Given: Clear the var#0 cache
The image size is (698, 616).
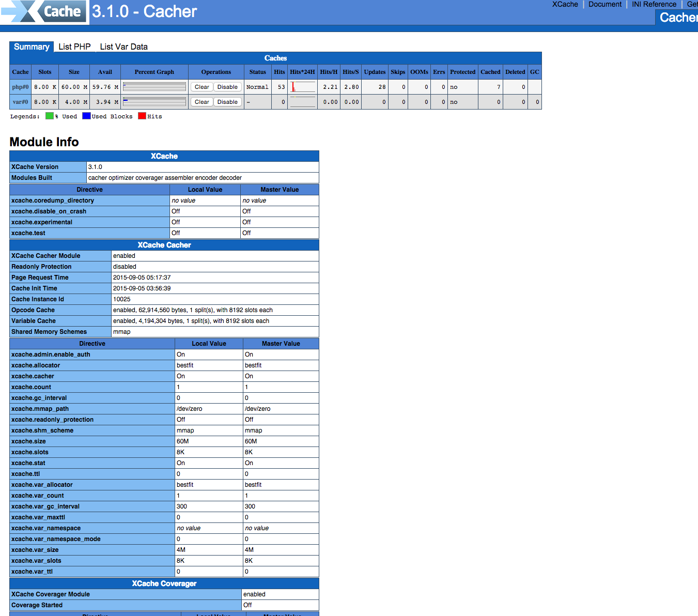Looking at the screenshot, I should coord(202,102).
